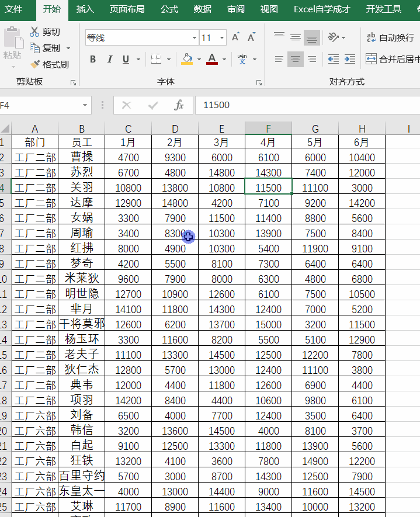This screenshot has width=420, height=517.
Task: Select the 6月 header cell
Action: click(x=362, y=142)
